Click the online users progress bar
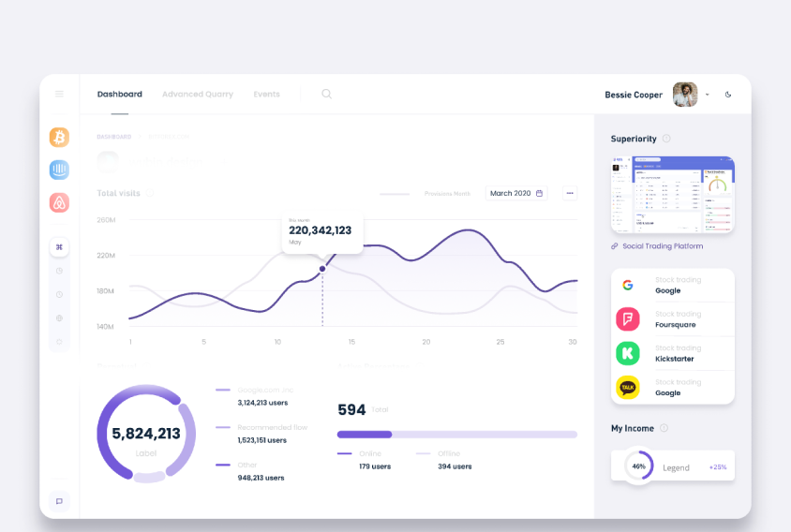 coord(365,435)
